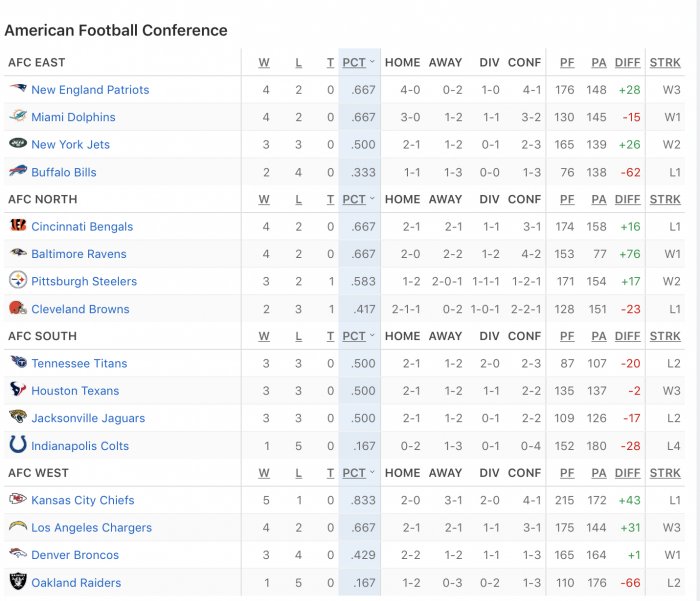This screenshot has width=700, height=601.
Task: Sort AFC West by W column
Action: point(264,473)
